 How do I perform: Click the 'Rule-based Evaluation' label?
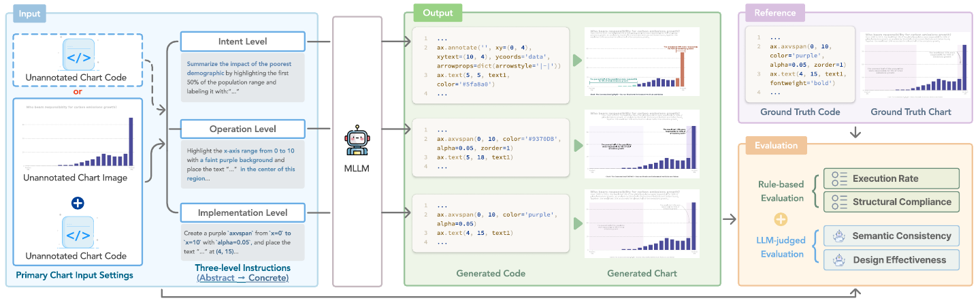[x=783, y=190]
